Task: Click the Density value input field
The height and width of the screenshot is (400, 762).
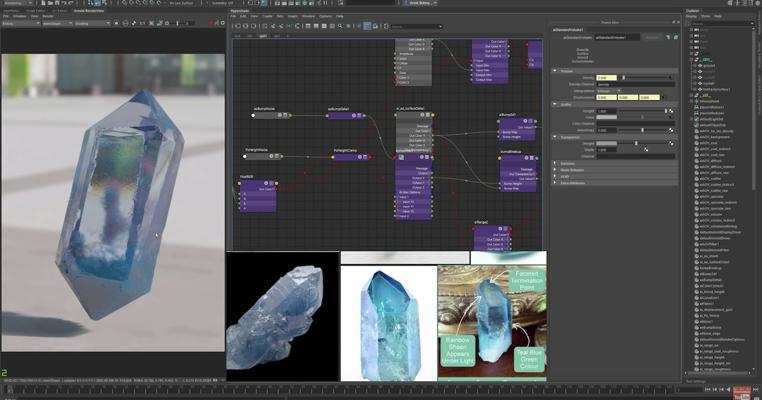Action: pyautogui.click(x=606, y=78)
